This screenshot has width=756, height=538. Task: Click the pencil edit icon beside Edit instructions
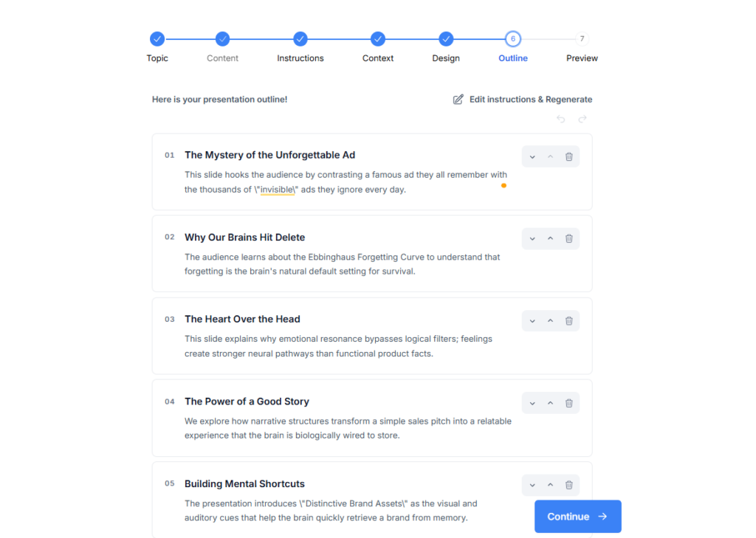[x=458, y=100]
